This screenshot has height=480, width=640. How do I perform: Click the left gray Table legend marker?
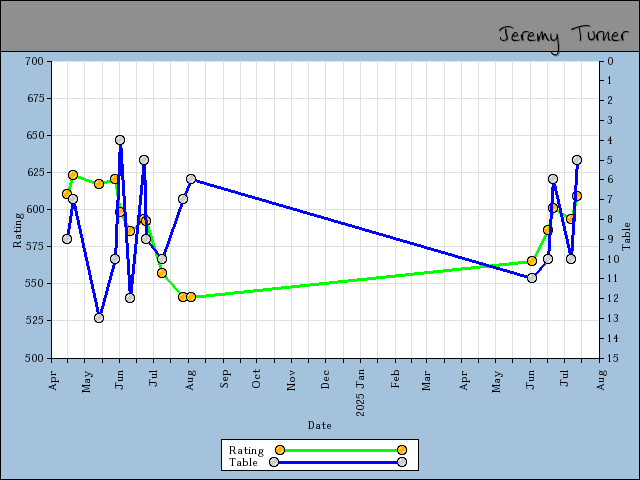pos(273,462)
